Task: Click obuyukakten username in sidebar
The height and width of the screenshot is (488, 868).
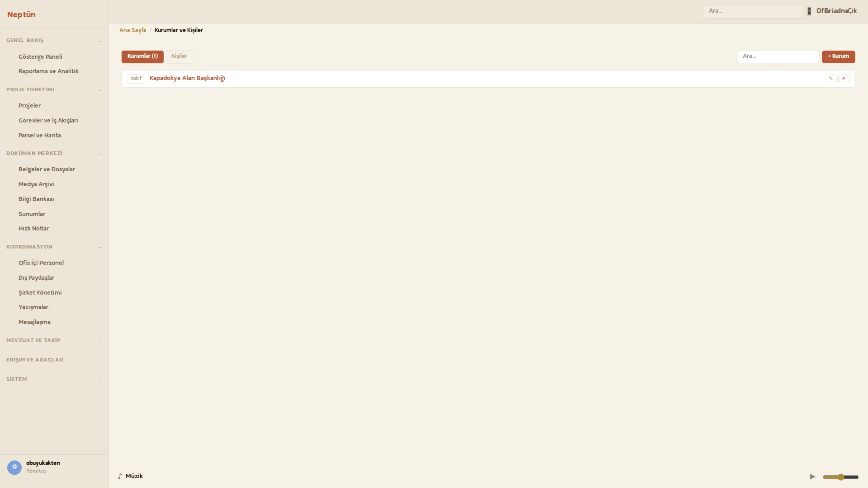Action: pyautogui.click(x=43, y=463)
